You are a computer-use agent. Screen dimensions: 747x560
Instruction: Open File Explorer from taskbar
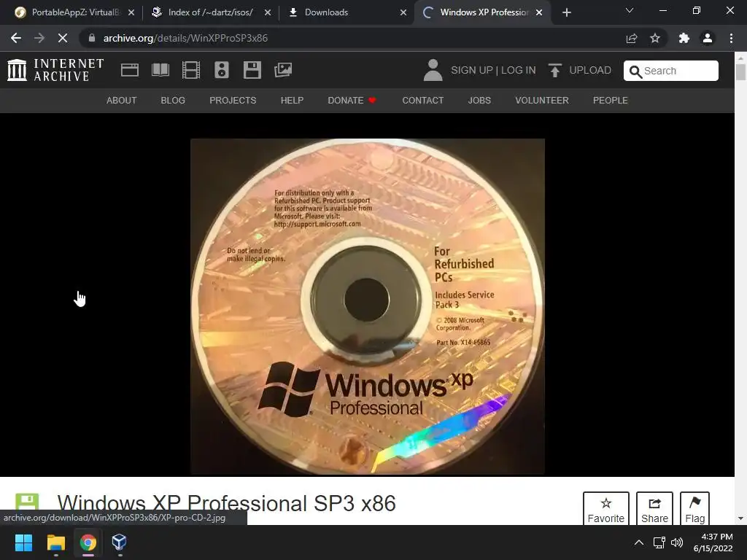(55, 542)
